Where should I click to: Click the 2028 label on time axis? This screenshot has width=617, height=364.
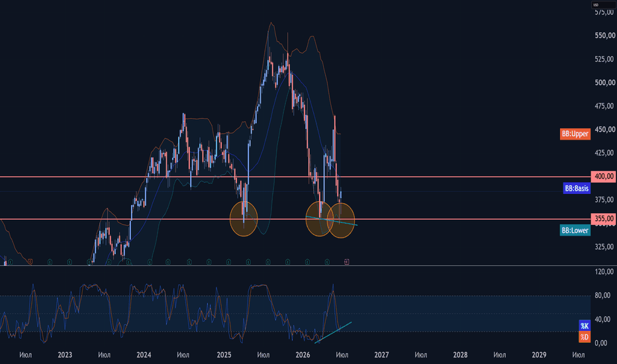[x=460, y=355]
